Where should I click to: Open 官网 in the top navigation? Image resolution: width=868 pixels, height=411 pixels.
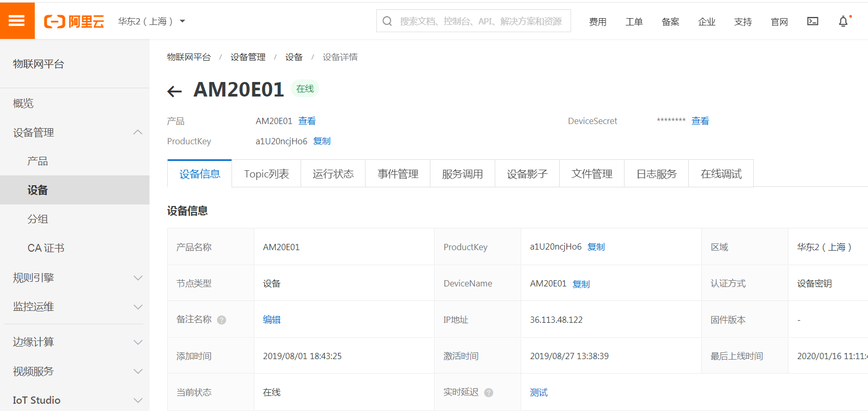pos(779,22)
